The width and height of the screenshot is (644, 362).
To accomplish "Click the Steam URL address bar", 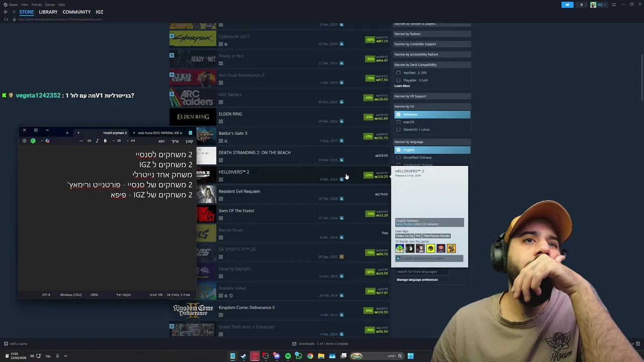I will tap(60, 19).
